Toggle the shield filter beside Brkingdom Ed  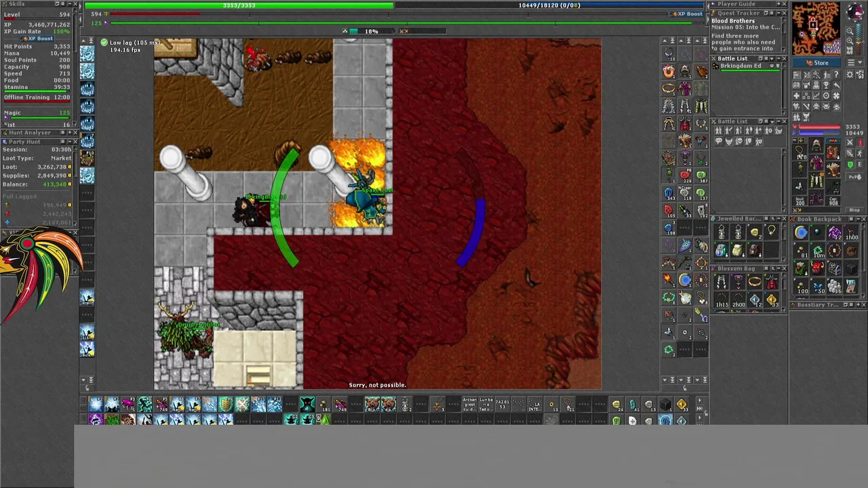(x=778, y=66)
